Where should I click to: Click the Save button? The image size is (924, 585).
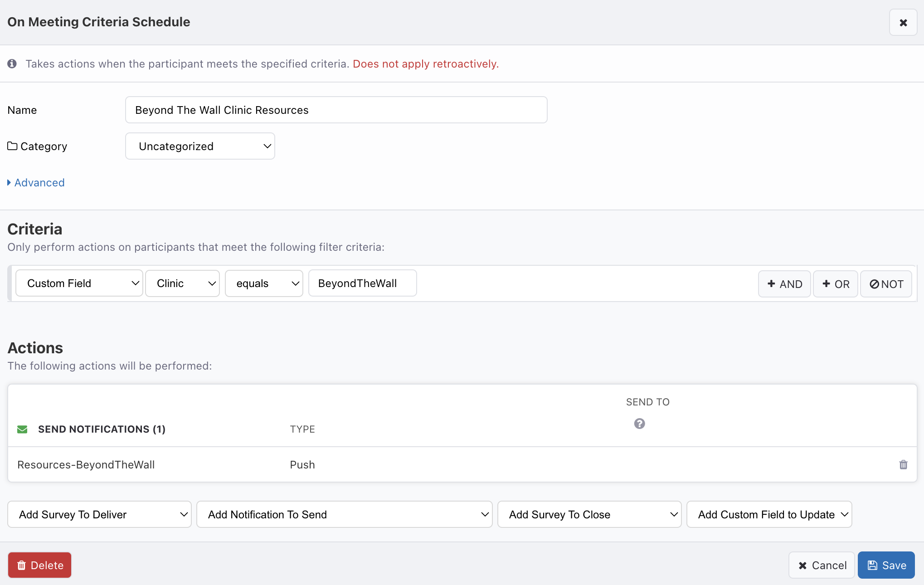click(x=886, y=565)
